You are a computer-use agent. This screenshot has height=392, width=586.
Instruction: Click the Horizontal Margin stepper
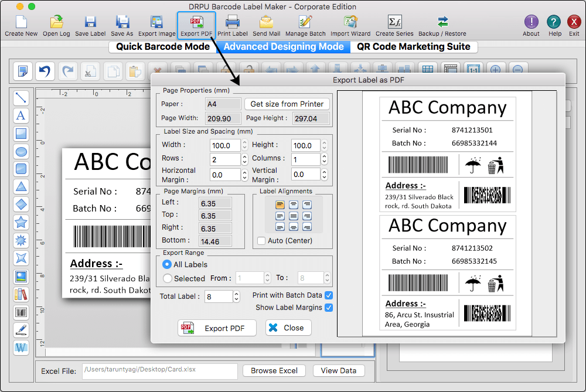[x=244, y=175]
